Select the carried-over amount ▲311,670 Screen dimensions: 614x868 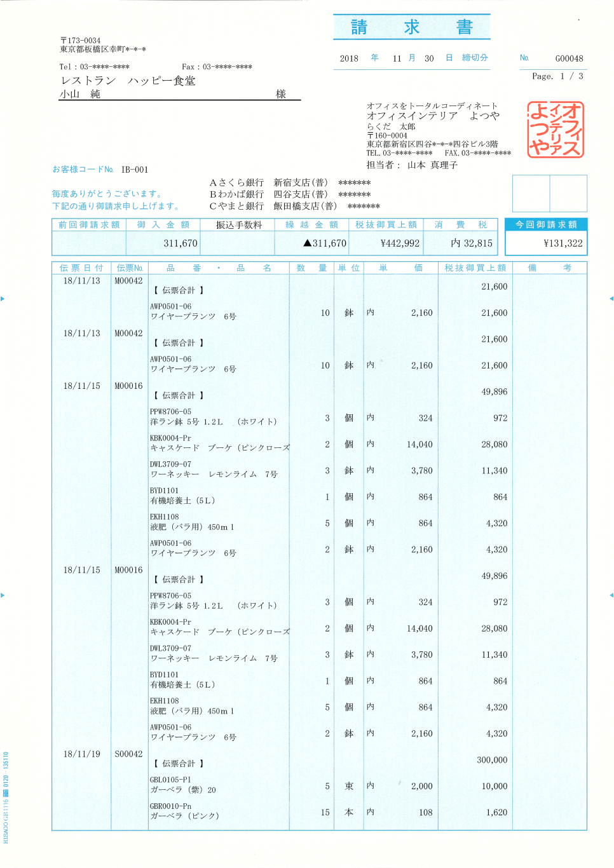point(325,243)
